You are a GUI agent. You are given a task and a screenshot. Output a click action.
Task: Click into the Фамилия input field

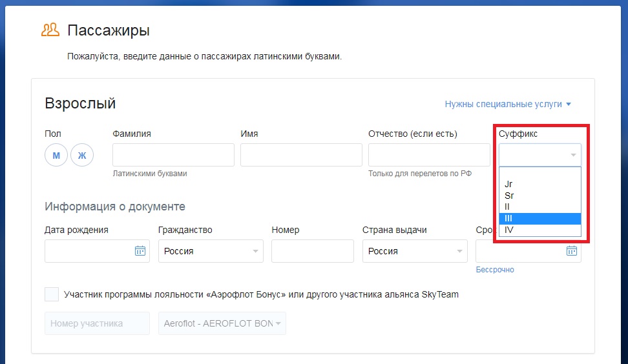point(173,155)
